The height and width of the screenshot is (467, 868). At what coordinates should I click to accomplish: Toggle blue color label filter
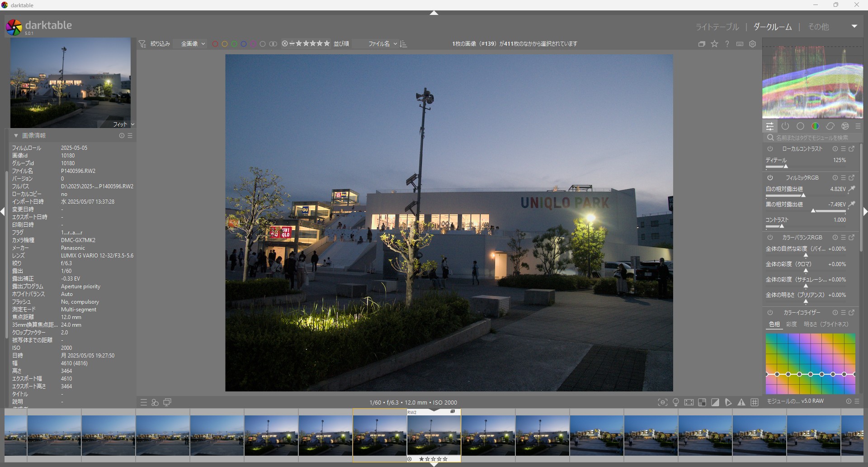pos(244,44)
